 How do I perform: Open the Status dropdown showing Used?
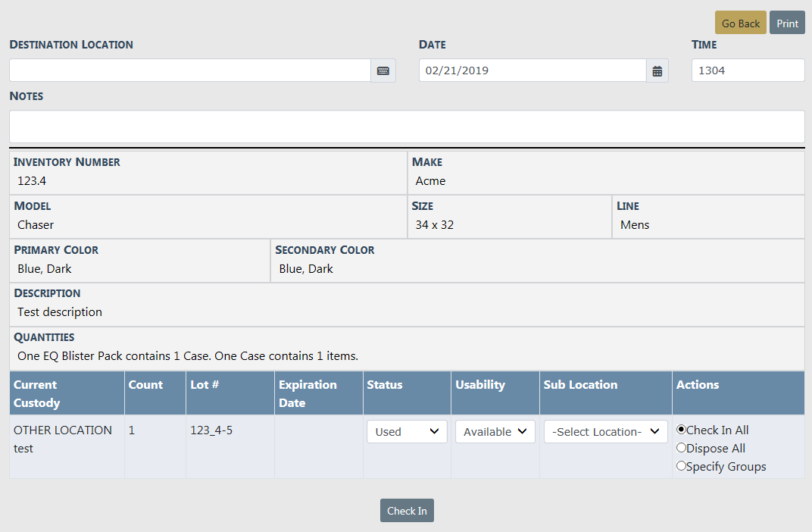coord(407,431)
